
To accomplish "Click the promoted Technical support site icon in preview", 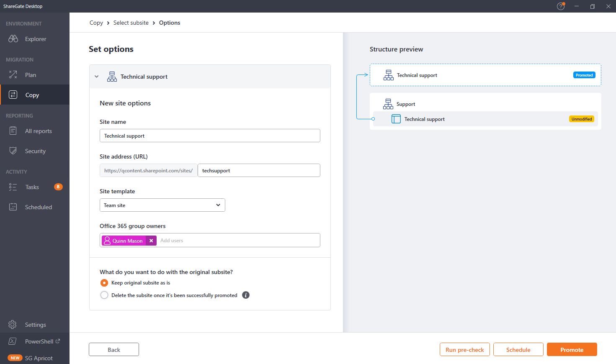I will point(389,75).
